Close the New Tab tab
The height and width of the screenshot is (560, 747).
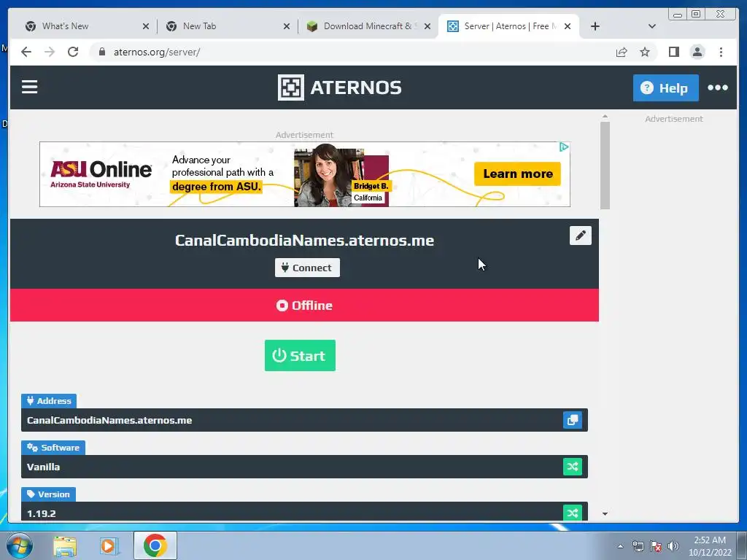pyautogui.click(x=286, y=26)
